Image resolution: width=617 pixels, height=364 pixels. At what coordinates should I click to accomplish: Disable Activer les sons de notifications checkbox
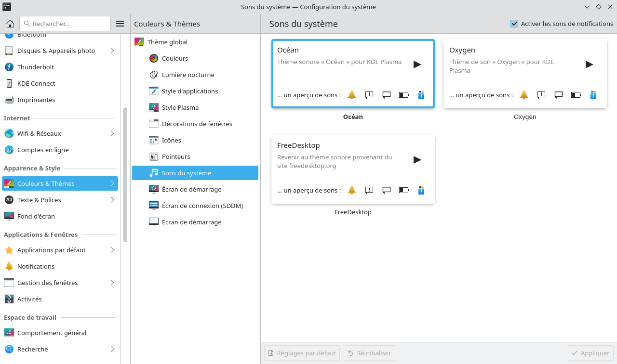pos(514,24)
